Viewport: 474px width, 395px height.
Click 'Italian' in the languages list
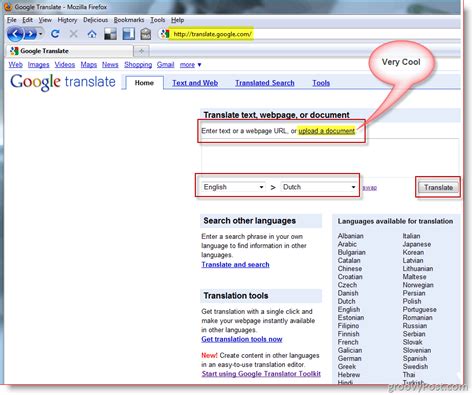click(x=411, y=236)
